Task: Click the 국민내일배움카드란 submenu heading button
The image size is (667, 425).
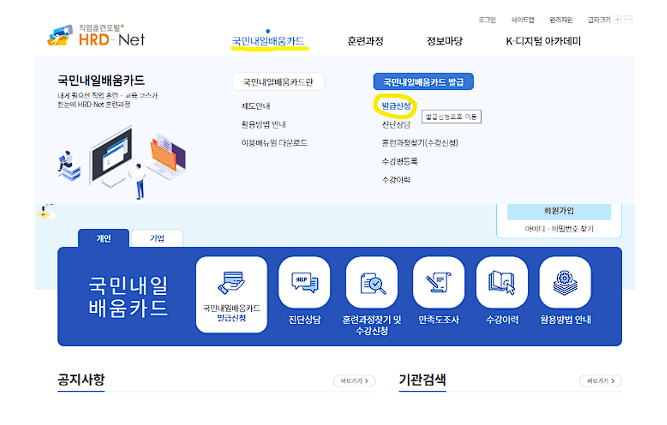Action: tap(278, 82)
